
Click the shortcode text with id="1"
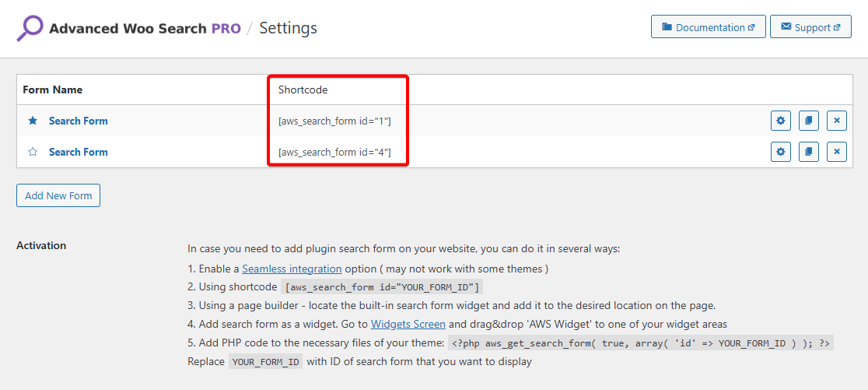pyautogui.click(x=334, y=121)
